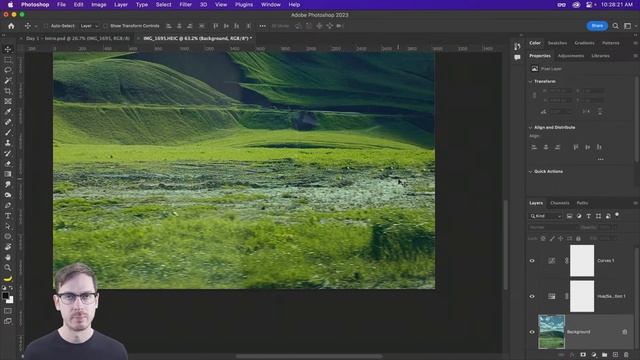Collapse the Transform section
Image resolution: width=640 pixels, height=360 pixels.
pos(531,81)
